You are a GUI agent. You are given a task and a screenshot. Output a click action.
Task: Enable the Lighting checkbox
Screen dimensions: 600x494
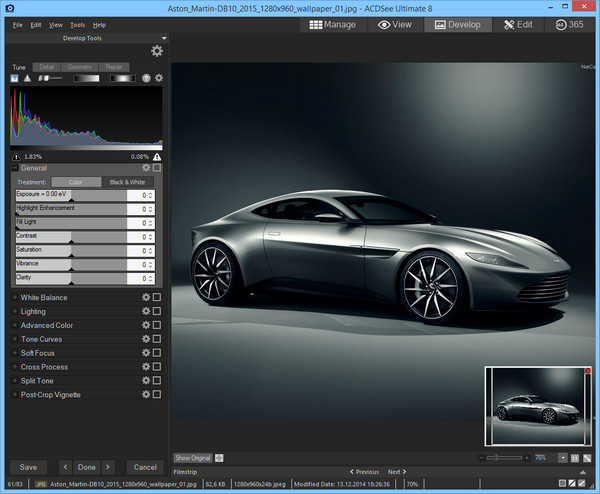click(x=157, y=312)
